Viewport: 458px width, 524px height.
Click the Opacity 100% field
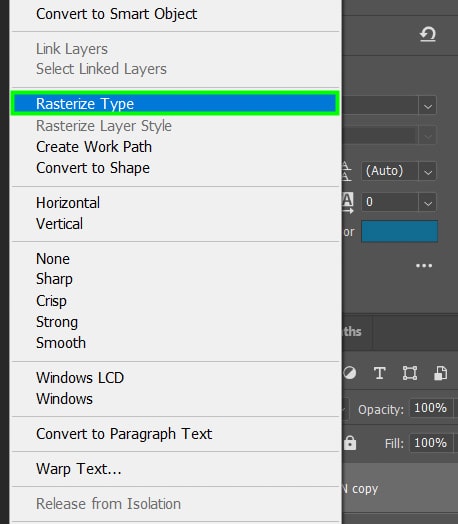click(431, 408)
